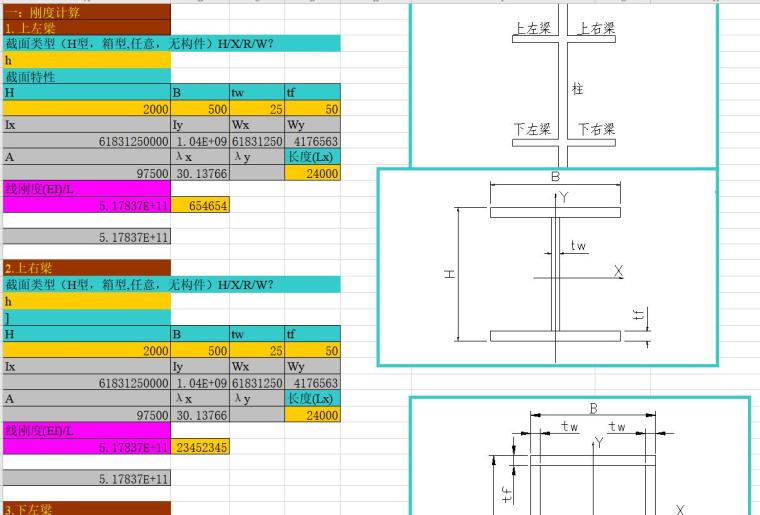Click the 1.上左梁 section header cell
The width and height of the screenshot is (760, 515).
(x=85, y=28)
